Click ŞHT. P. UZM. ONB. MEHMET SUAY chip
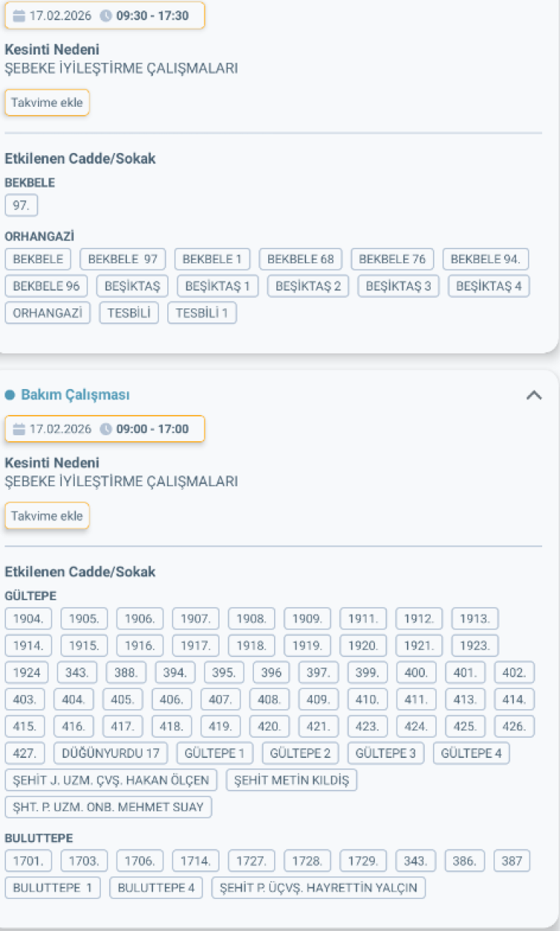Viewport: 560px width, 931px height. [x=108, y=807]
